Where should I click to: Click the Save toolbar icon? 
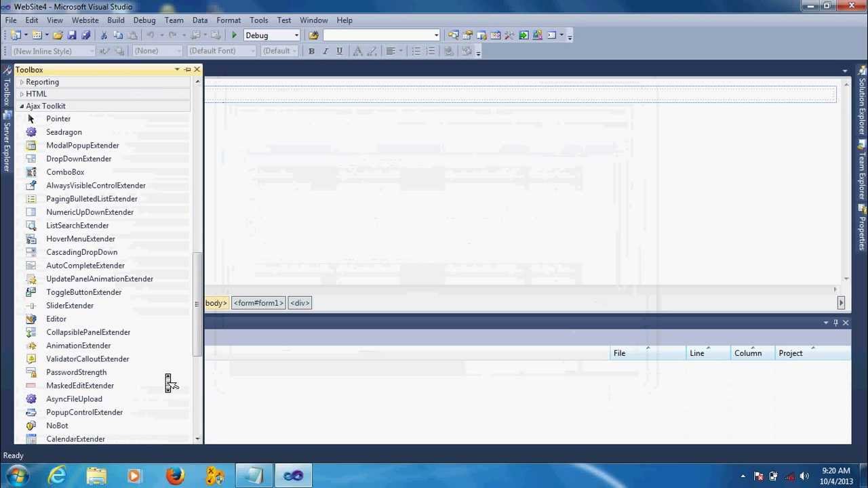click(x=72, y=35)
